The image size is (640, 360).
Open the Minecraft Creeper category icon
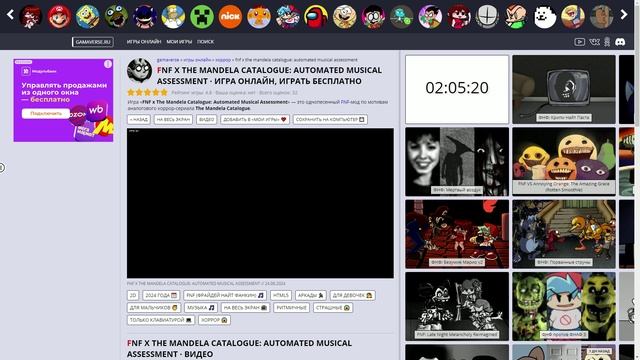(202, 17)
